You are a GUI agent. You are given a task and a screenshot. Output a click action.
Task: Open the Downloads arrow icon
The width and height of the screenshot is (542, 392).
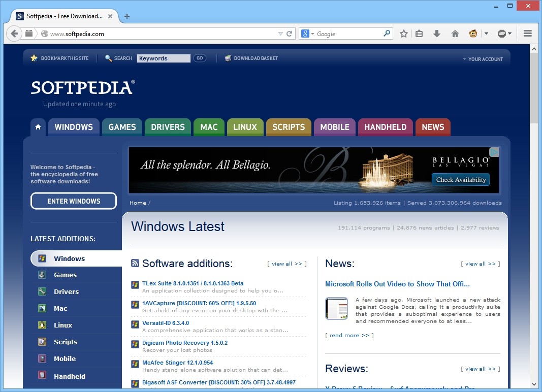(x=437, y=34)
